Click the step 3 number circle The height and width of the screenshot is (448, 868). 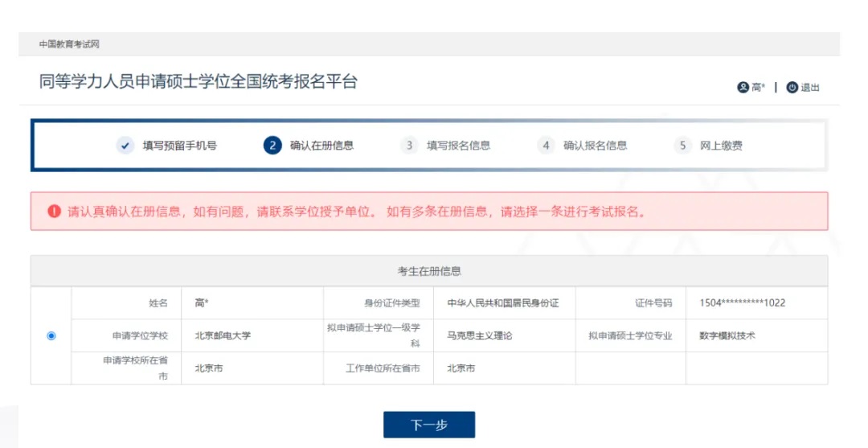click(x=409, y=146)
